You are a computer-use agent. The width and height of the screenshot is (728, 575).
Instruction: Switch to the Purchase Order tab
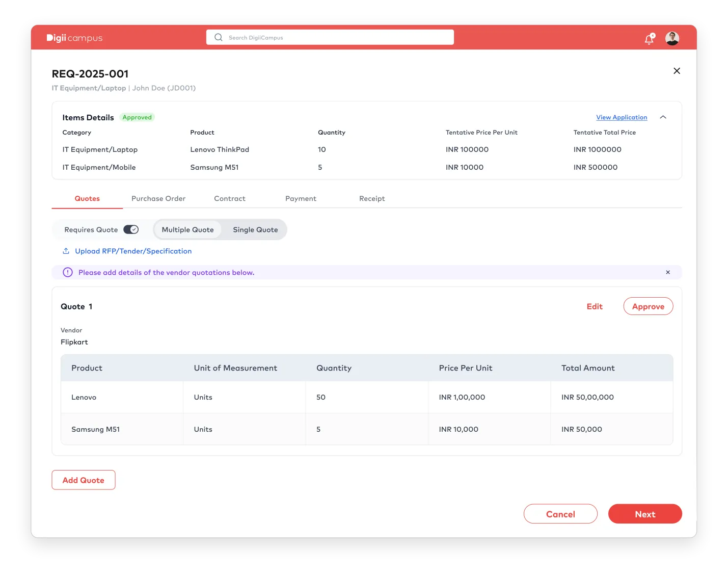click(x=158, y=199)
